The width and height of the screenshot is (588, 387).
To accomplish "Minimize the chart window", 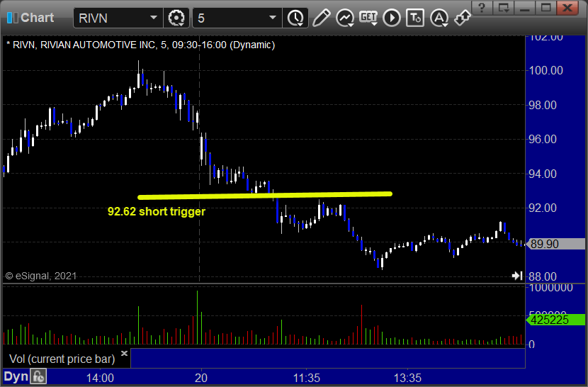I will tap(524, 8).
